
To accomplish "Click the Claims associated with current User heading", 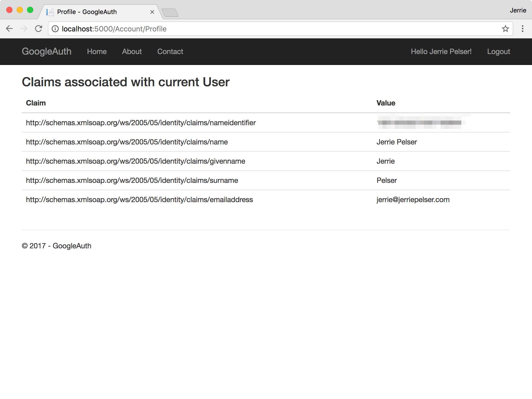I will [x=126, y=82].
